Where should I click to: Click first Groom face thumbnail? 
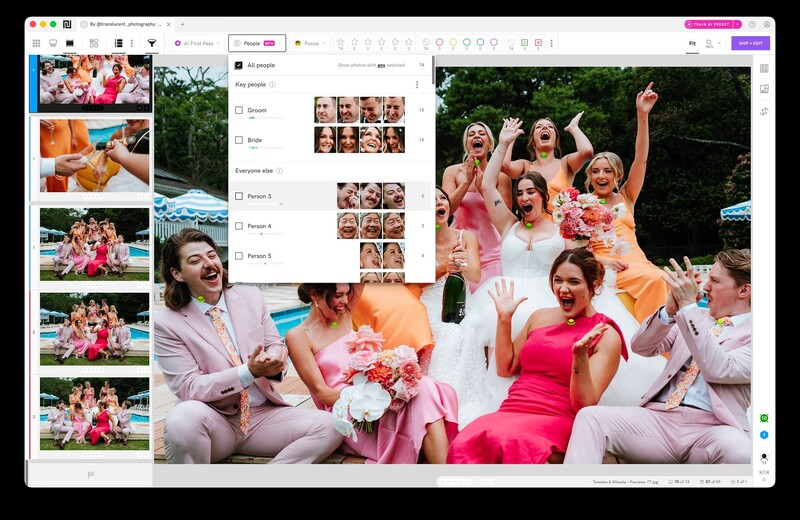pyautogui.click(x=325, y=110)
